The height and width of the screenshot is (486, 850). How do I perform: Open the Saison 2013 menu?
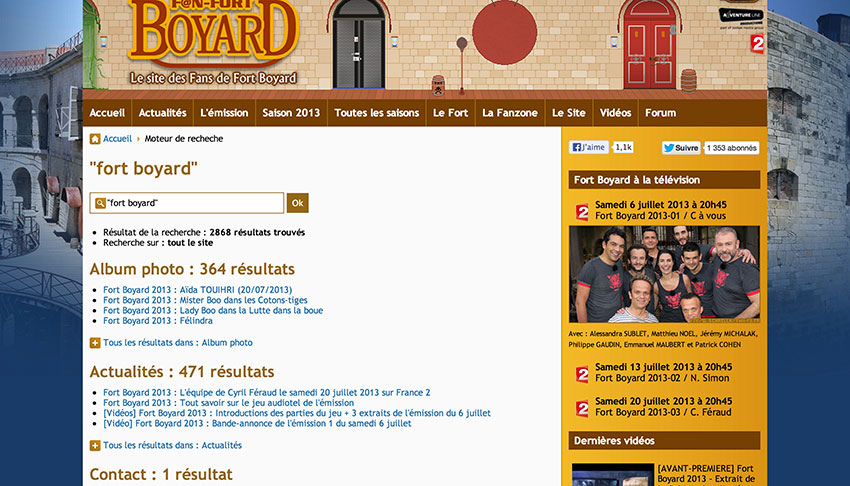pyautogui.click(x=291, y=113)
